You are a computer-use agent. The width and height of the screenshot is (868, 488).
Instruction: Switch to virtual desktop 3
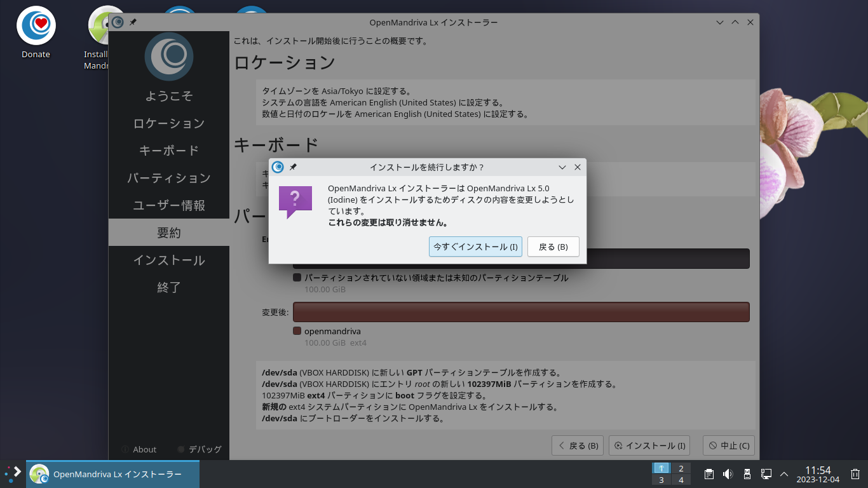(x=661, y=480)
